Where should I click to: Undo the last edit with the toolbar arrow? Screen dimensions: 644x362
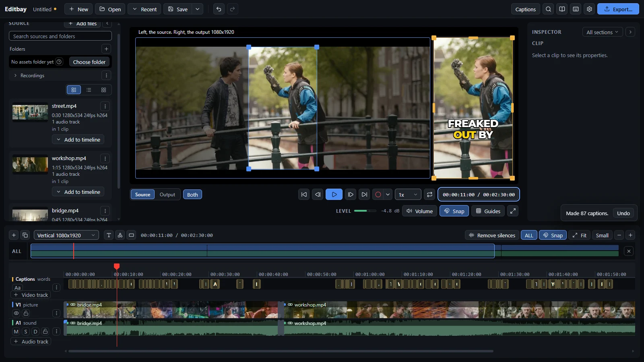click(219, 9)
